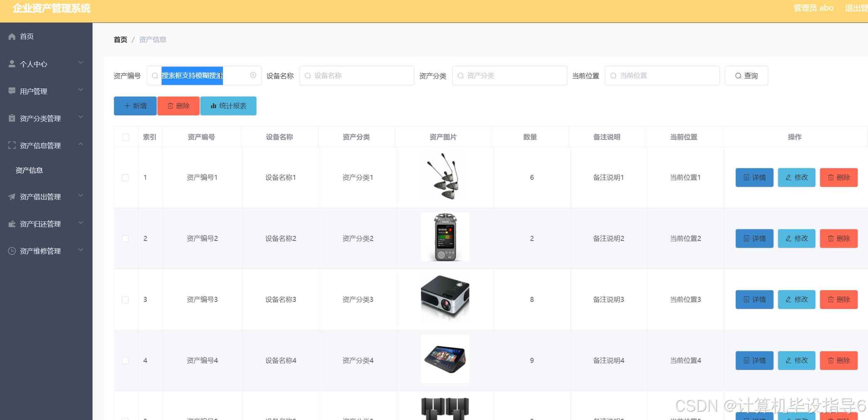Expand the 资产借出管理 menu arrow
868x420 pixels.
(x=81, y=196)
